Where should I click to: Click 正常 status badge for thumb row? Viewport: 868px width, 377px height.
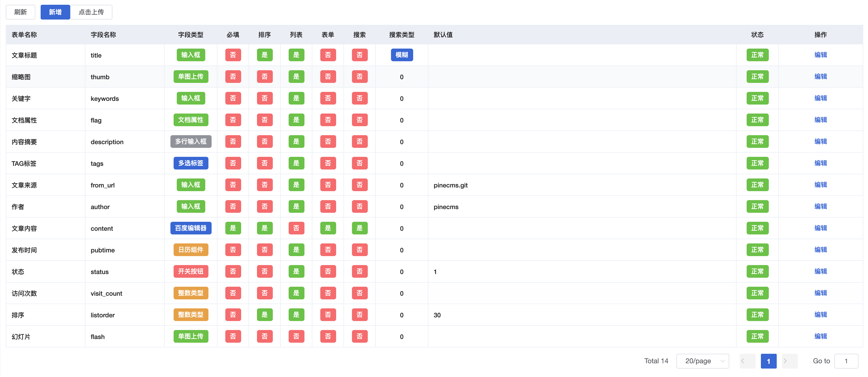[x=757, y=77]
